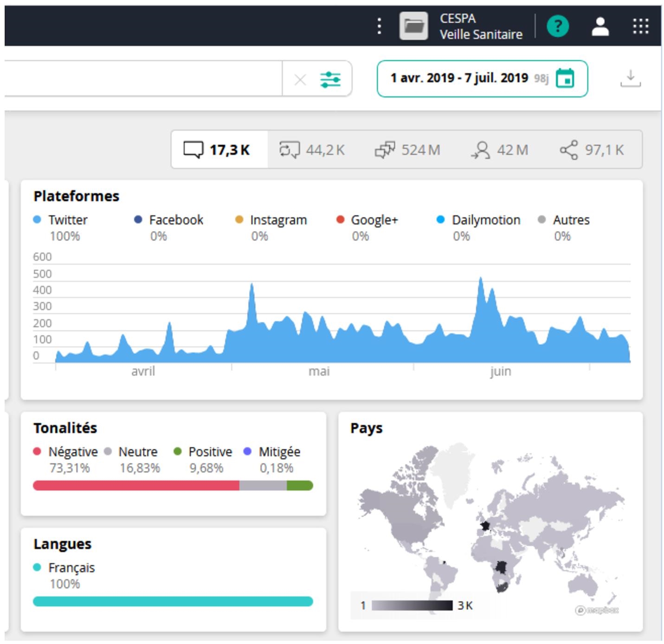
Task: Open the 1 avr. 2019 - 7 juil. 2019 date picker
Action: click(x=482, y=78)
